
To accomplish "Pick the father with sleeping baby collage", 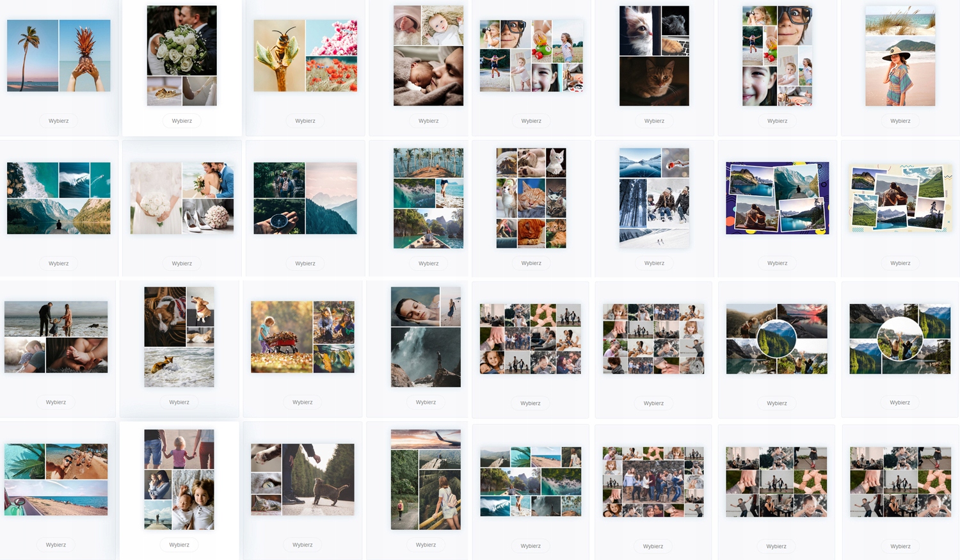I will click(x=428, y=56).
